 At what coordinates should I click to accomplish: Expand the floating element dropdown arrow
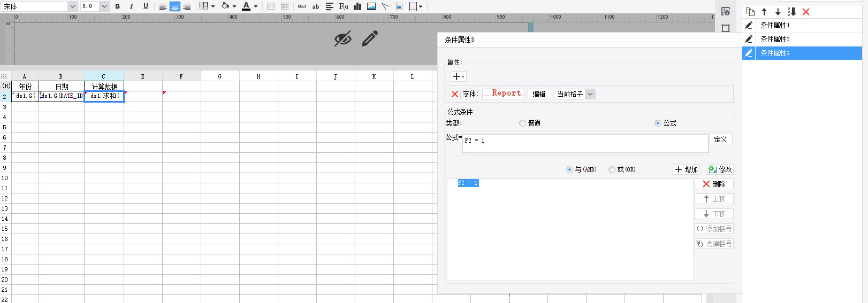click(421, 6)
